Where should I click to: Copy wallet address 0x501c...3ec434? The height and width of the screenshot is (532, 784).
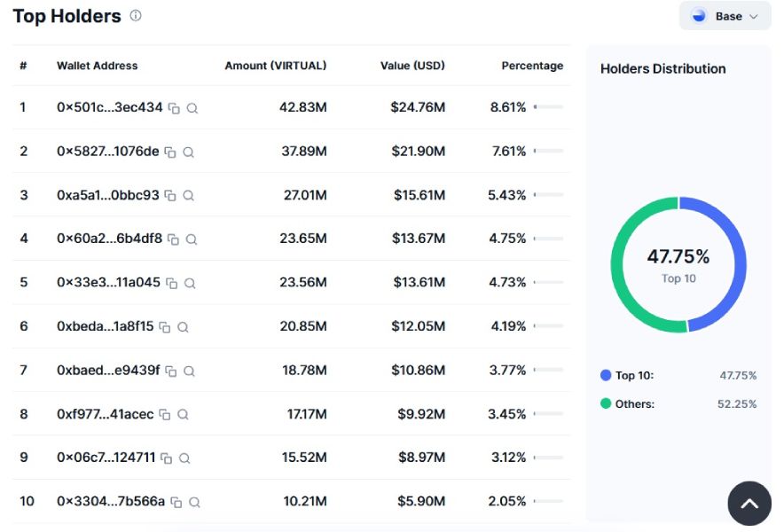[x=174, y=108]
